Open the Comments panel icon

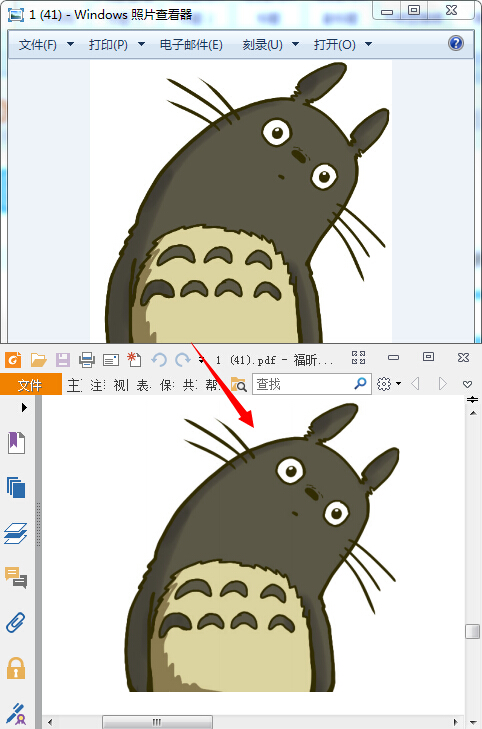tap(16, 578)
